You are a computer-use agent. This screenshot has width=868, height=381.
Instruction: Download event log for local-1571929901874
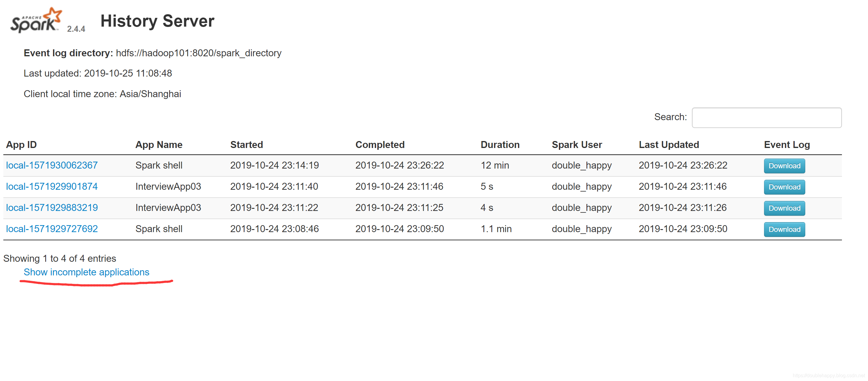click(x=784, y=187)
